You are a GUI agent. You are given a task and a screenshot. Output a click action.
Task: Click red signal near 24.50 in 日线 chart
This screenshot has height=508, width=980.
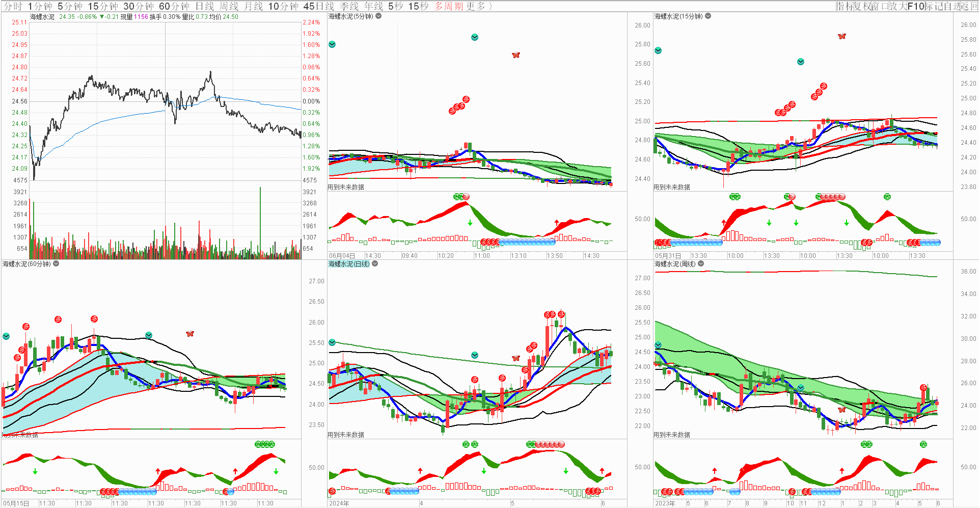(x=475, y=380)
